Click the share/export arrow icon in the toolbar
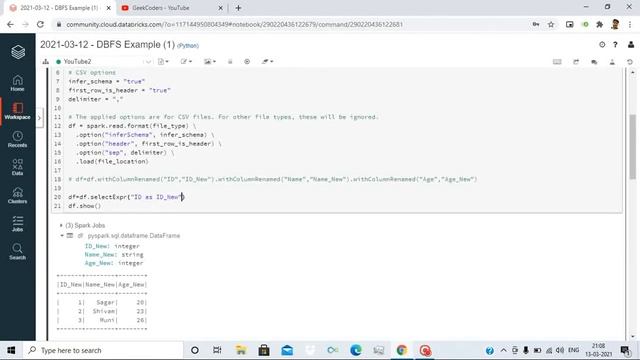 click(576, 62)
